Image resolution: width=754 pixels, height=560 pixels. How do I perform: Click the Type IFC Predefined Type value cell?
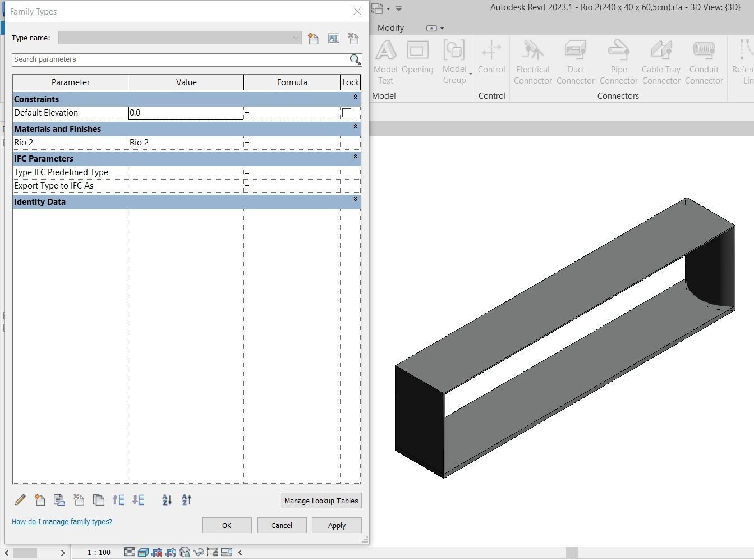point(186,172)
